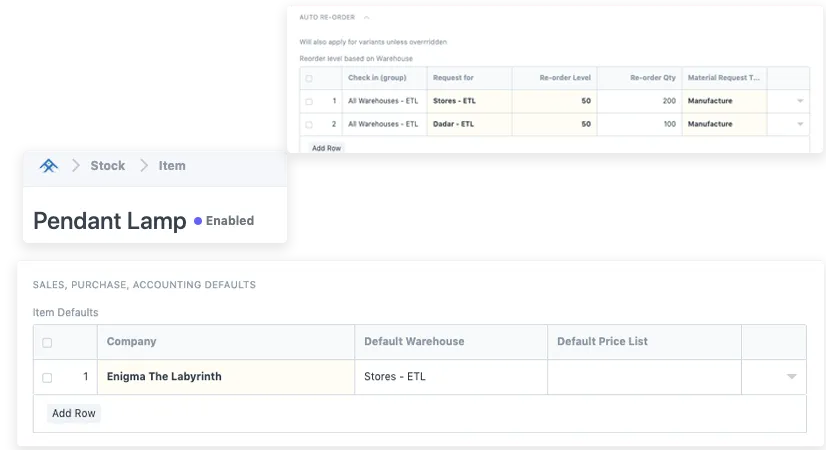Click the Enabled status indicator

click(x=224, y=221)
